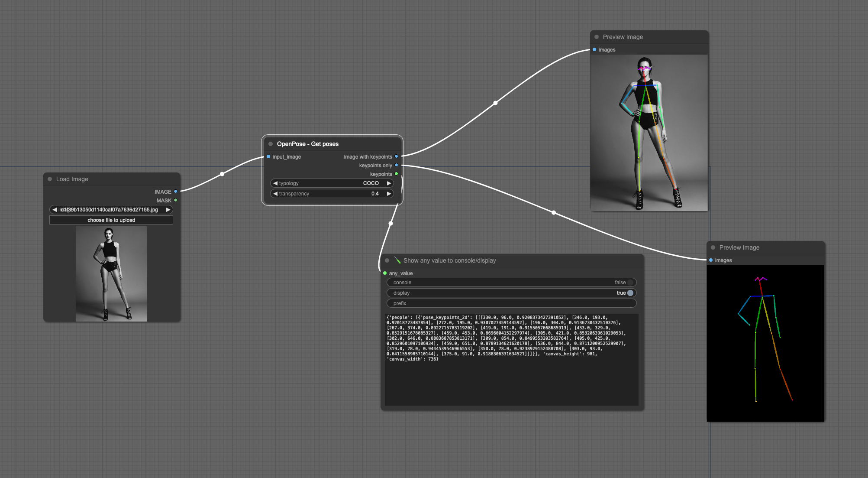868x478 pixels.
Task: Toggle the display option
Action: 630,293
